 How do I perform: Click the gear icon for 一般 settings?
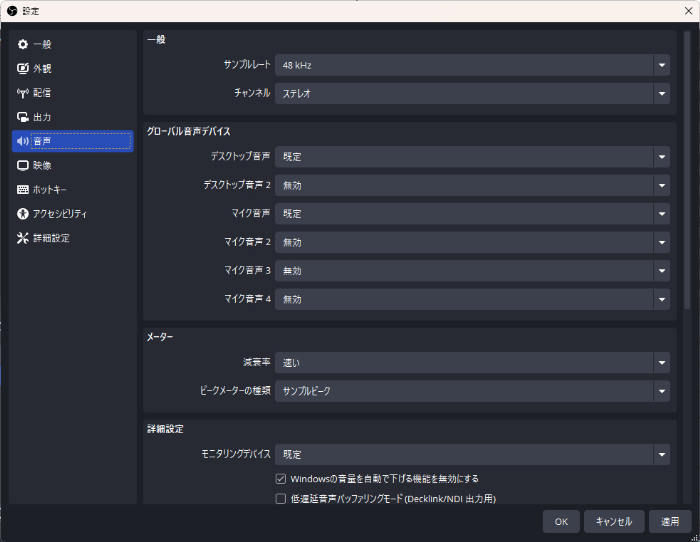pos(23,44)
